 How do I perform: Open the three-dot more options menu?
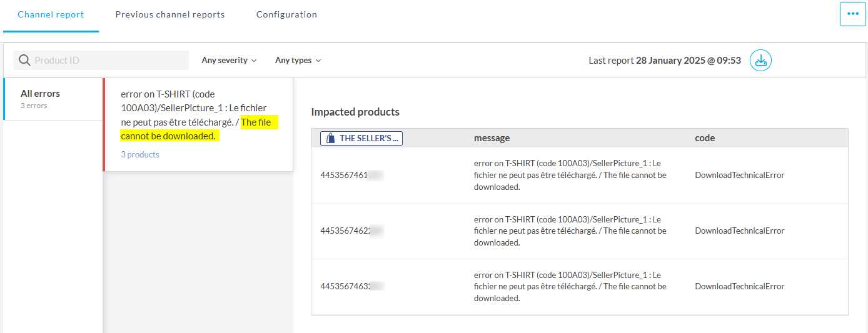coord(852,14)
